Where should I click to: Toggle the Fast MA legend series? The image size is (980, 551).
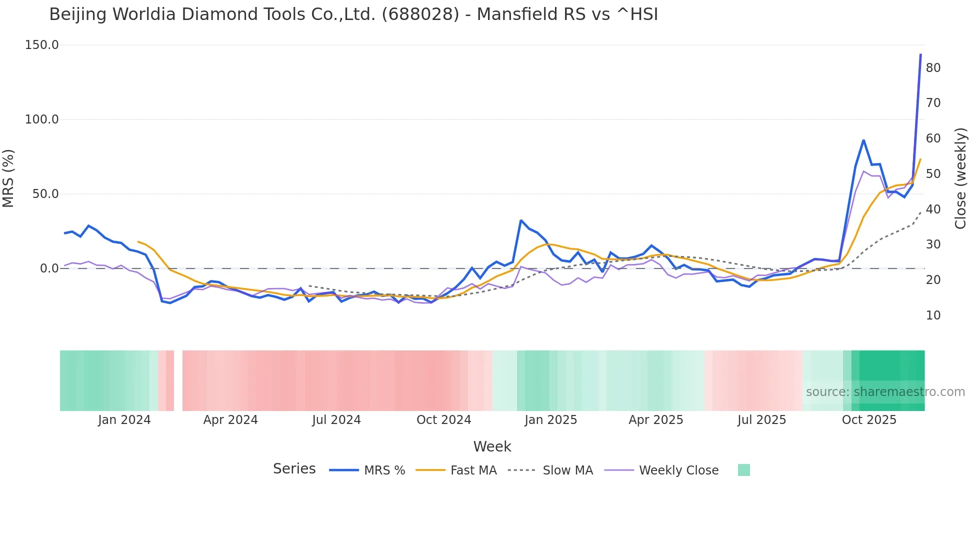[x=456, y=470]
